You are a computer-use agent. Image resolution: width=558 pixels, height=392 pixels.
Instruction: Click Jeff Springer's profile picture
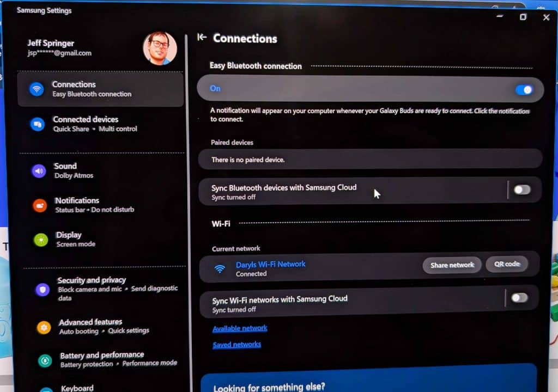[x=160, y=48]
